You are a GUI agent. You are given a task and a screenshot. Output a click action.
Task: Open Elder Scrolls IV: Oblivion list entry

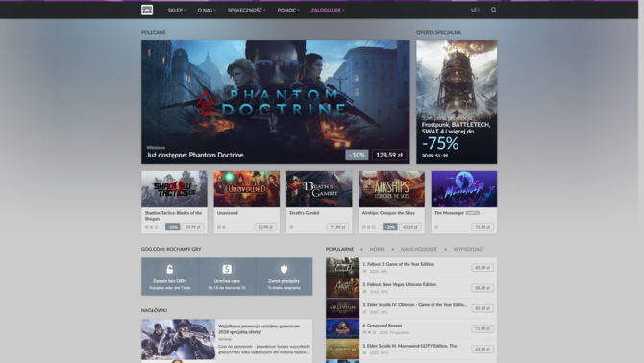(x=411, y=308)
